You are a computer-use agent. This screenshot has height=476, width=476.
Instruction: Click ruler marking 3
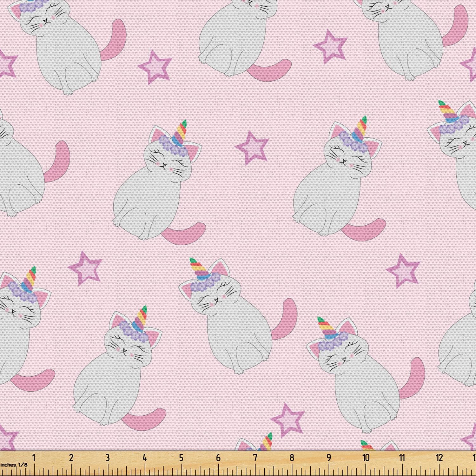108,458
